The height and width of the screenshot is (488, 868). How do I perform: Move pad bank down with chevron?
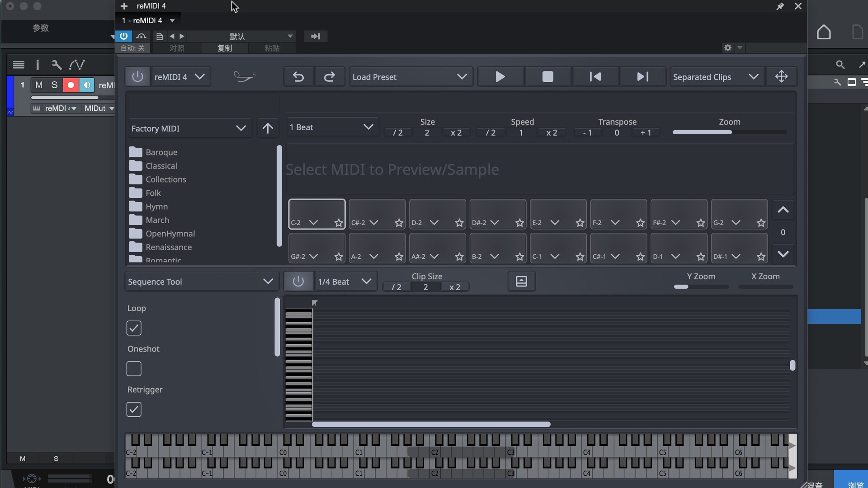(783, 254)
